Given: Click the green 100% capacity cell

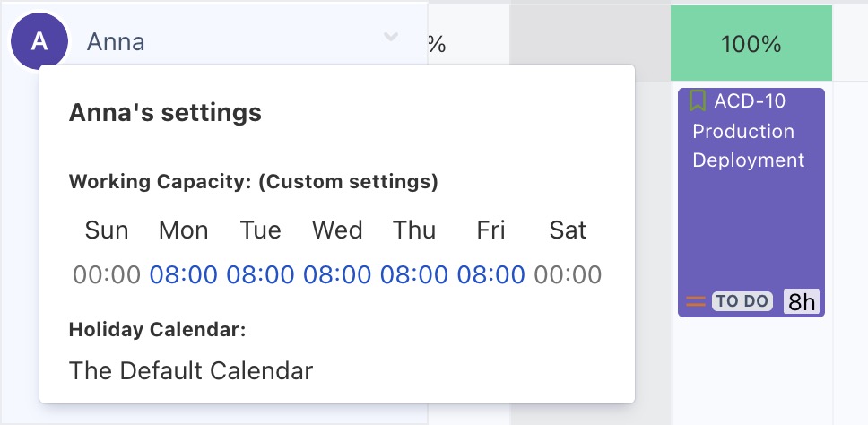Looking at the screenshot, I should pos(751,43).
